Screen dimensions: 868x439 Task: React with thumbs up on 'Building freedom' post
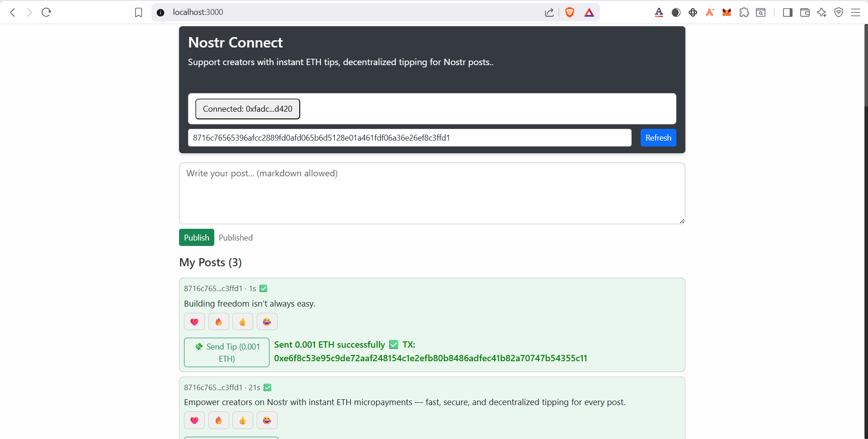click(x=243, y=321)
